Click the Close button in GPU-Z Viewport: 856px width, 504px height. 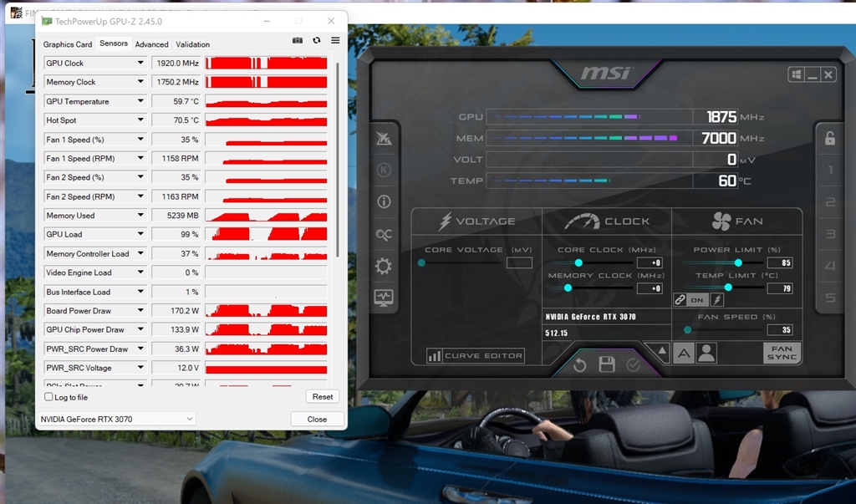pyautogui.click(x=317, y=420)
